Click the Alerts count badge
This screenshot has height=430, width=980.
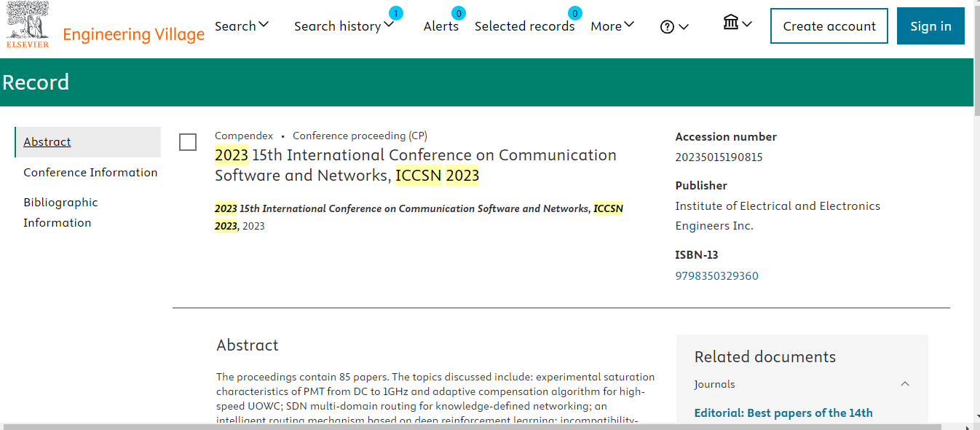tap(459, 13)
